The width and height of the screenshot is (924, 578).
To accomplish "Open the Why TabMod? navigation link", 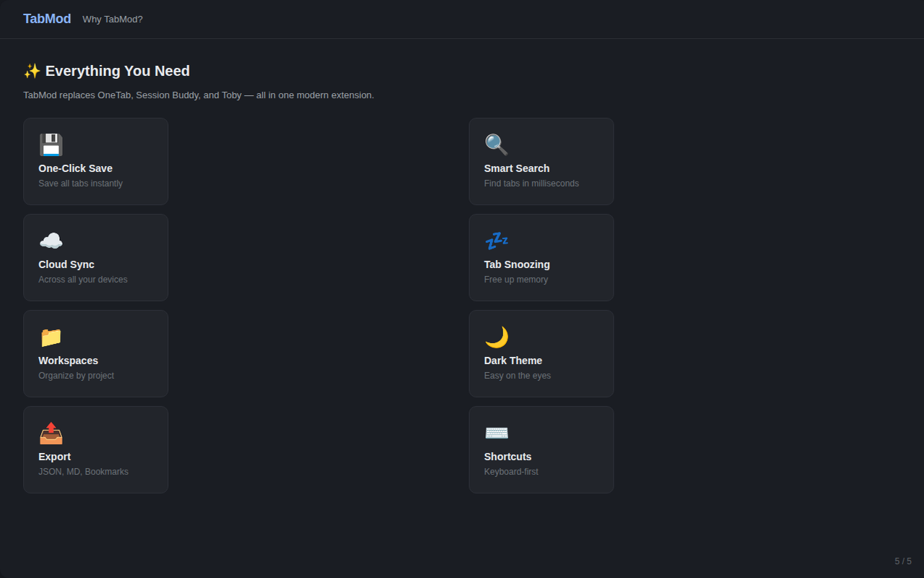I will click(113, 20).
